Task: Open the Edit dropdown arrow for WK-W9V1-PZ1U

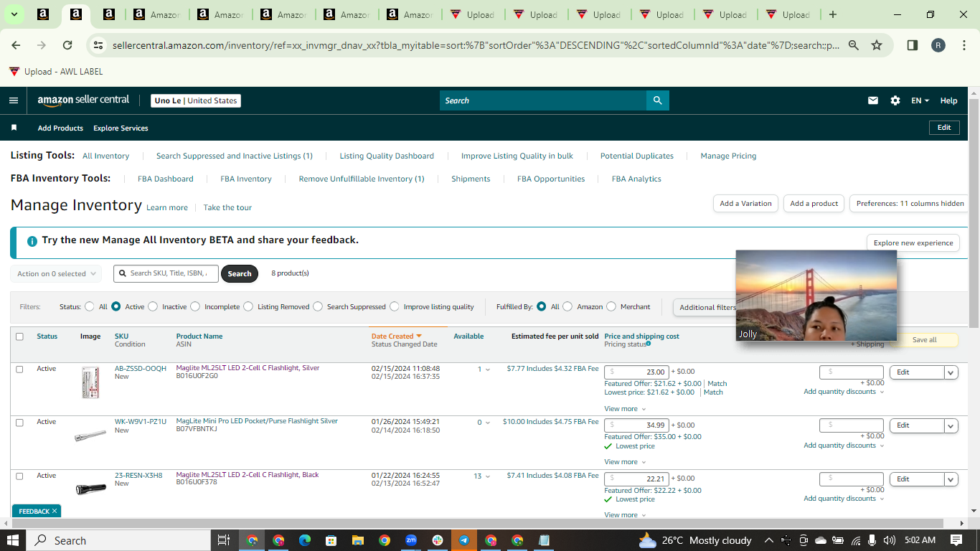Action: [951, 425]
